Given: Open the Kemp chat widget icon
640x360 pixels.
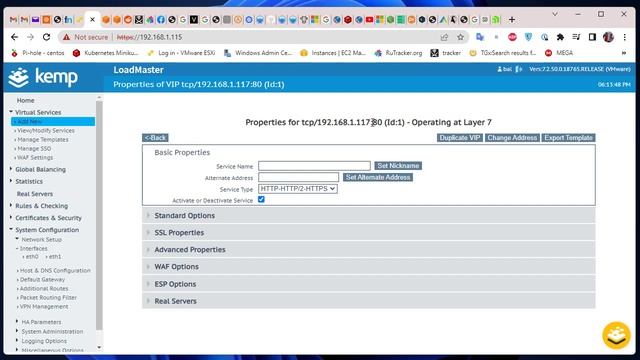Looking at the screenshot, I should pyautogui.click(x=616, y=336).
